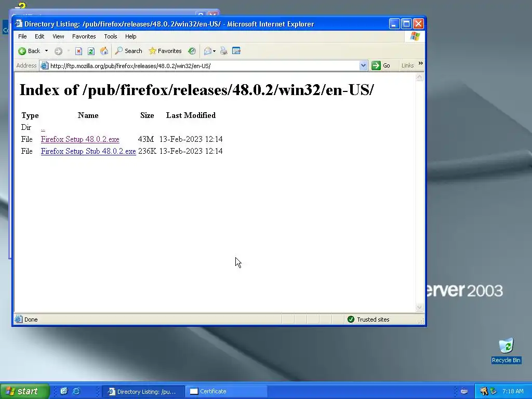Switch to Directory Listing taskbar button
The image size is (532, 399).
[x=143, y=392]
